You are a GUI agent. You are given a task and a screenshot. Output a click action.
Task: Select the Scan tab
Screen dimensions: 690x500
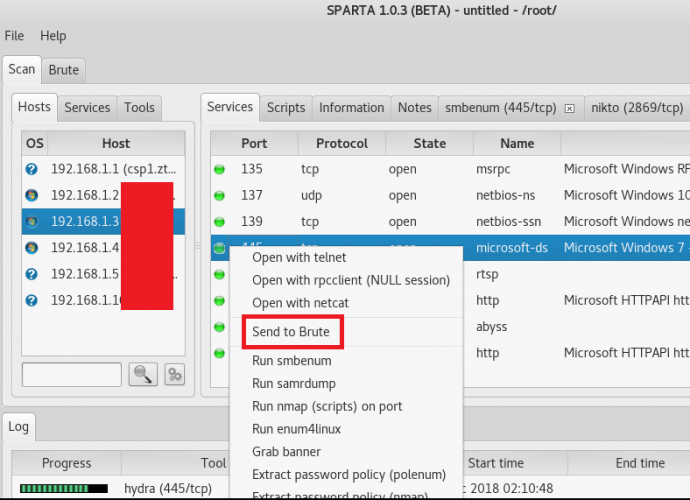pos(22,70)
